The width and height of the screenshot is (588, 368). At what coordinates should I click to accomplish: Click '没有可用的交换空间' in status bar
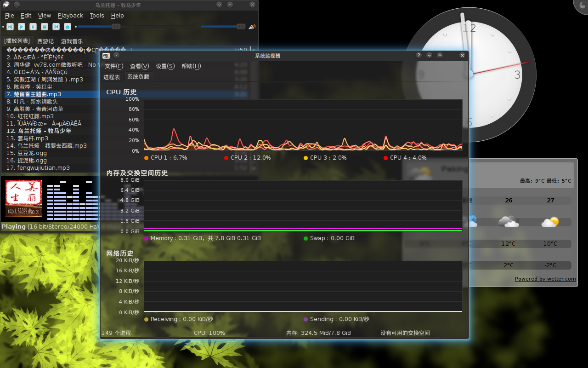point(405,333)
